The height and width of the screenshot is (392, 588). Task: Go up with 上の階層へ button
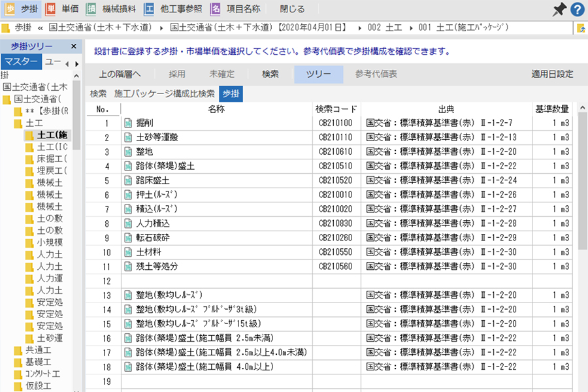(x=120, y=74)
